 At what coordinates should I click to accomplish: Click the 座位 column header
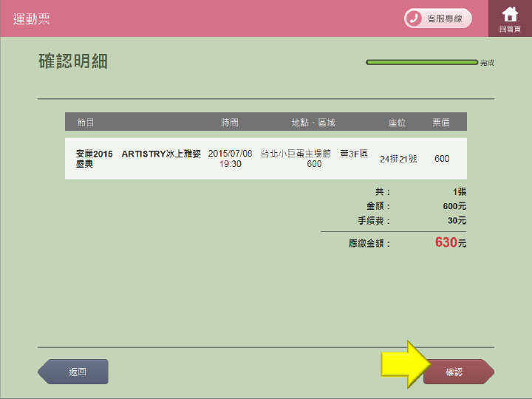(x=398, y=122)
